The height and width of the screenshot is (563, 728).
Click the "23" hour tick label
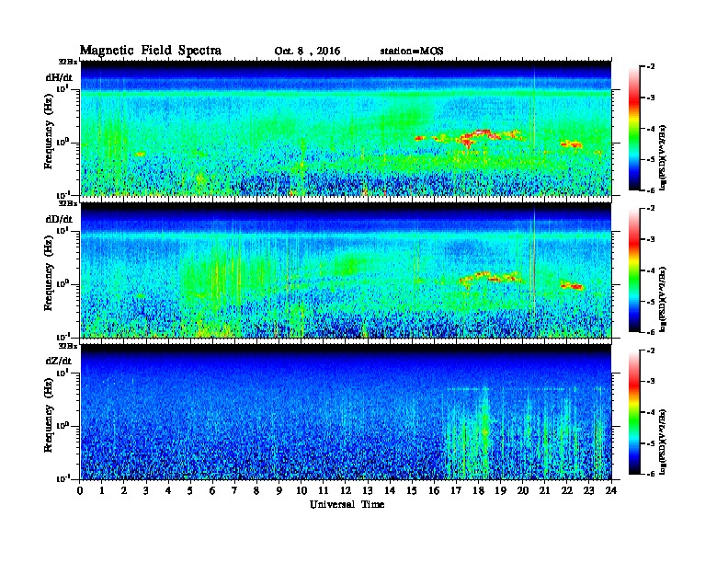[x=588, y=490]
